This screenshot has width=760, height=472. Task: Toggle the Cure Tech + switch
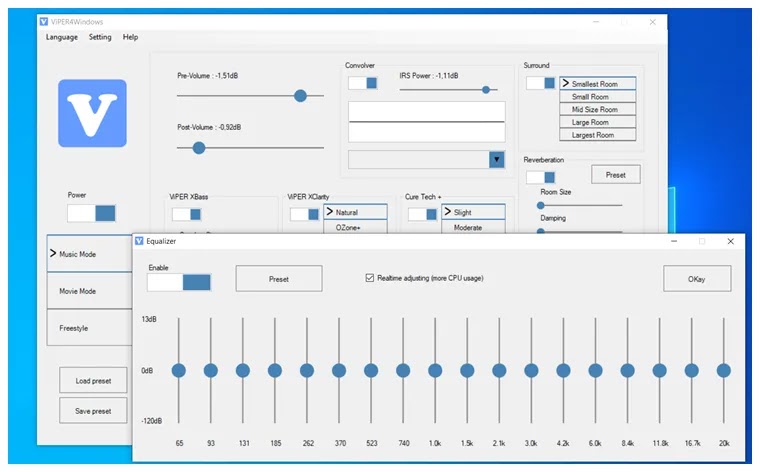(423, 214)
